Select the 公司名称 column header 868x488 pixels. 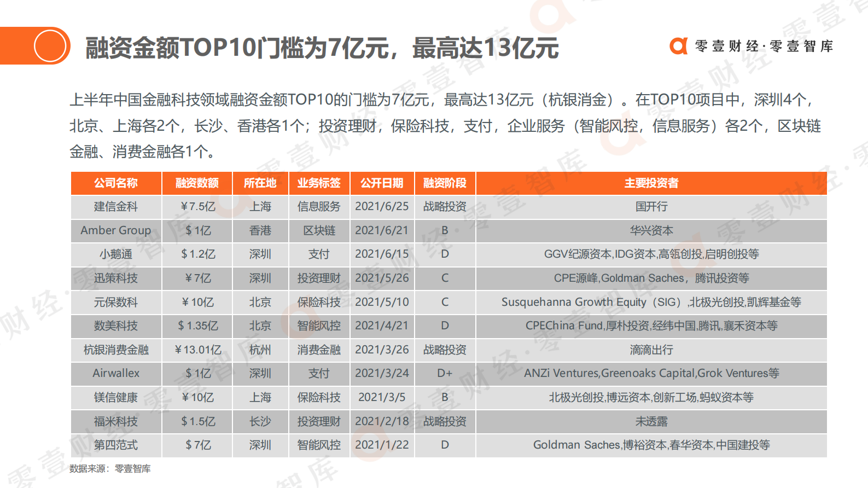point(116,183)
